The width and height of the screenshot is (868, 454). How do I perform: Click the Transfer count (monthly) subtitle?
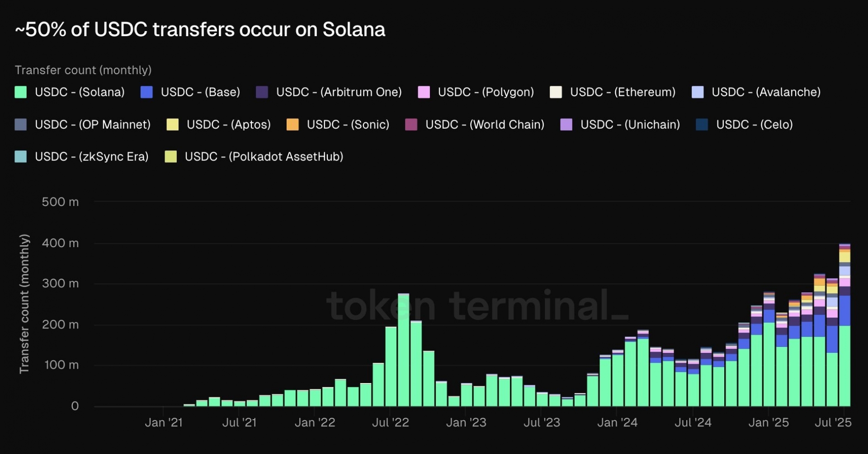[83, 70]
